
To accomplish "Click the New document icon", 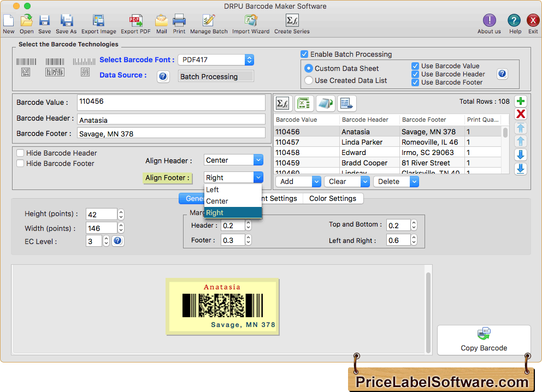I will click(x=9, y=21).
